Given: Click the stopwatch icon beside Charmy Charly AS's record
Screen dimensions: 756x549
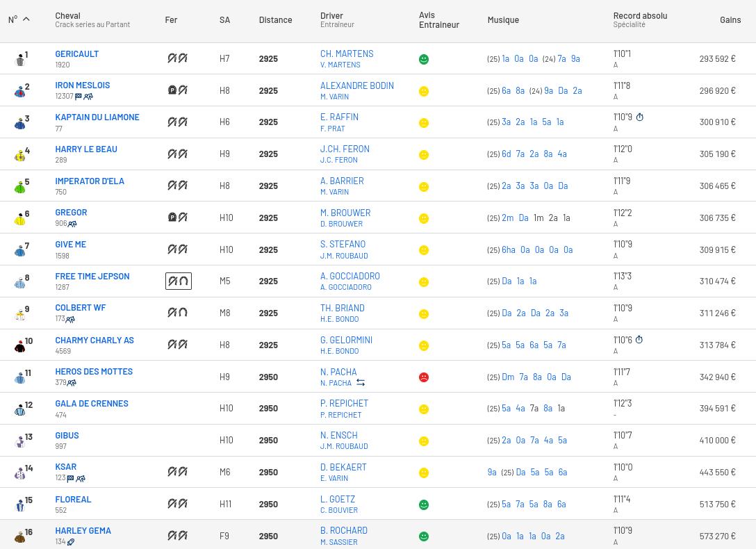Looking at the screenshot, I should [x=639, y=341].
